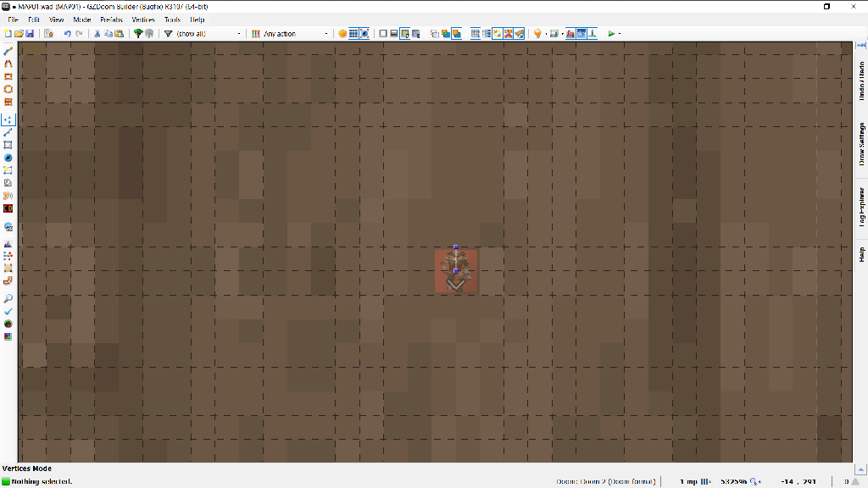Viewport: 868px width, 488px height.
Task: Select the brightness levels view mode icon
Action: coord(394,34)
